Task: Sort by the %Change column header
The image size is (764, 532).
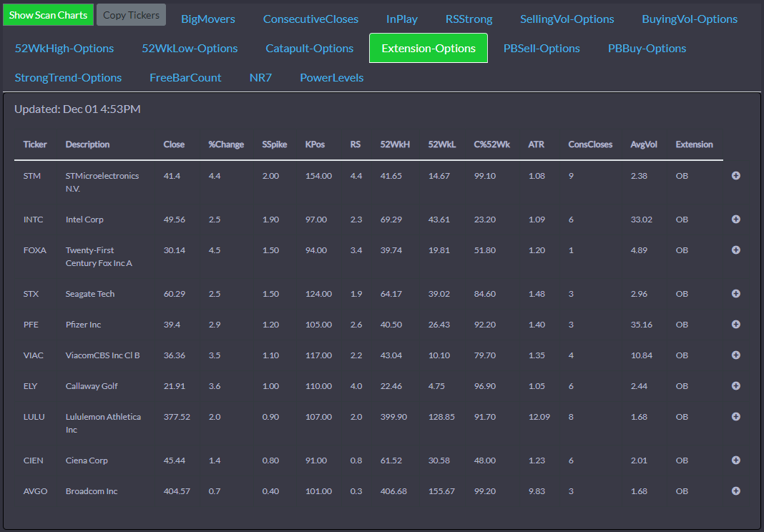Action: (x=226, y=144)
